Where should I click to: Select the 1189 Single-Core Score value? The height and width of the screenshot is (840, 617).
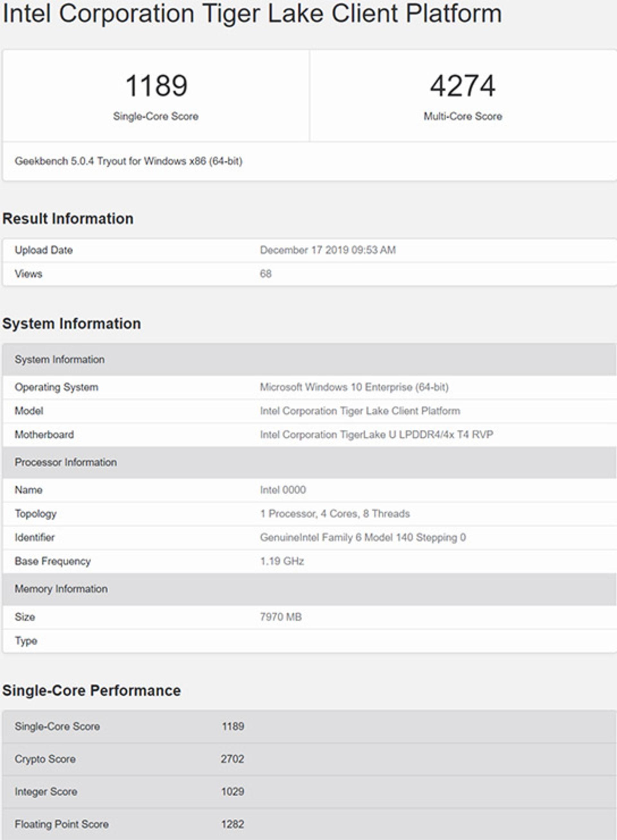click(156, 86)
